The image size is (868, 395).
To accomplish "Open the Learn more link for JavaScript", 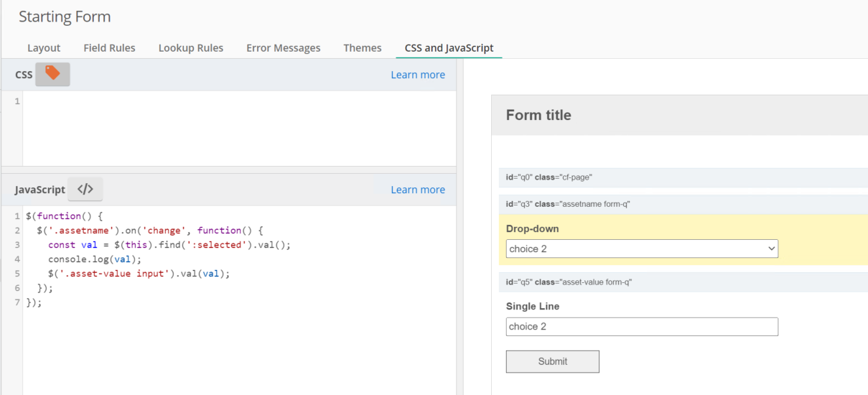I will point(417,190).
